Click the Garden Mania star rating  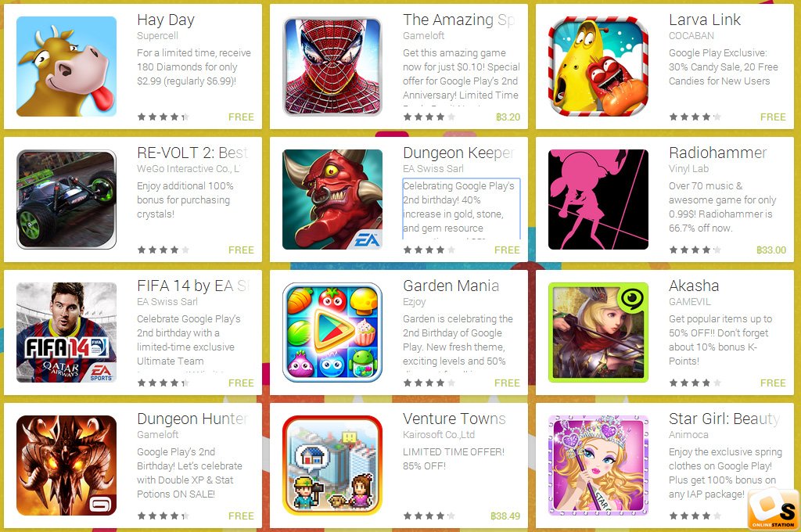[x=429, y=383]
